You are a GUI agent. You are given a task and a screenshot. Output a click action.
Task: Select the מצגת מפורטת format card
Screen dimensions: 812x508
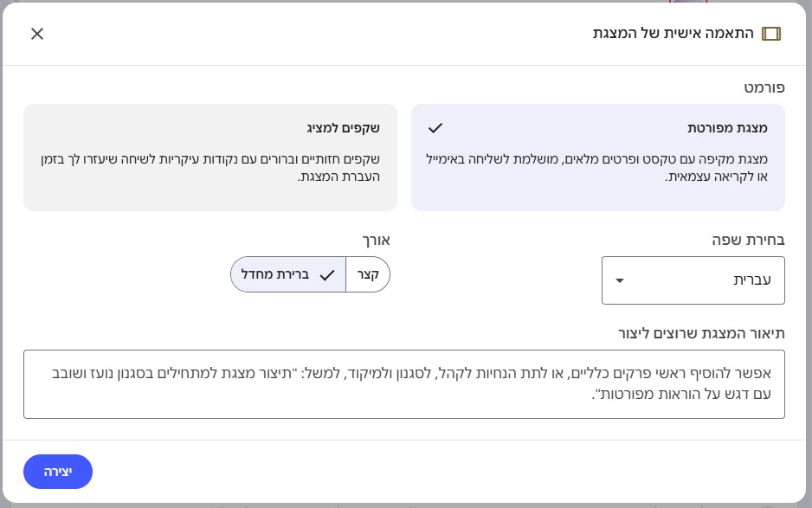pyautogui.click(x=597, y=157)
